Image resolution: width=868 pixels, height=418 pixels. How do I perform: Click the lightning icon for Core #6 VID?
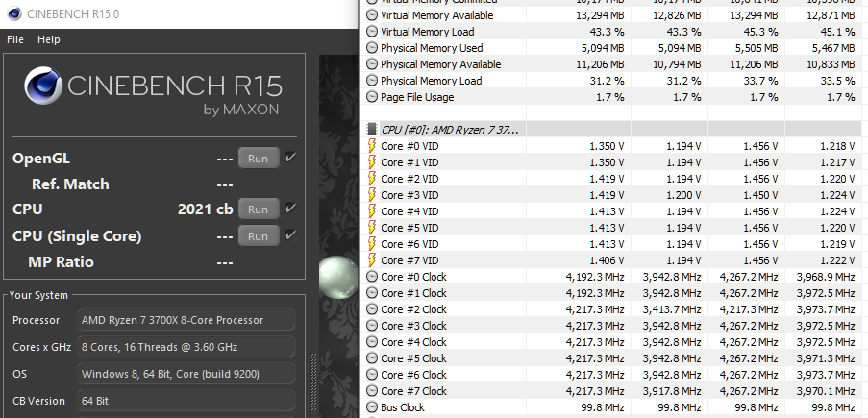[372, 244]
